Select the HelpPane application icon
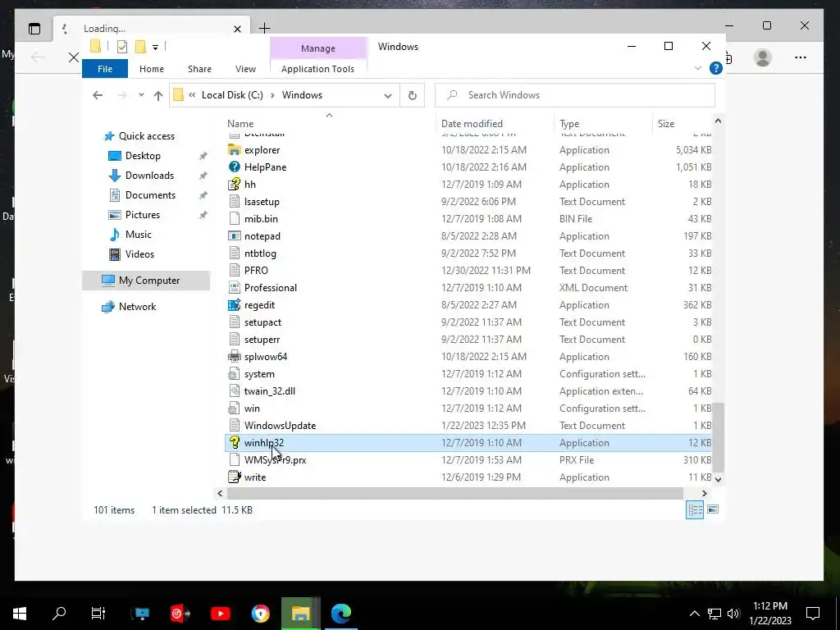840x630 pixels. (x=234, y=167)
